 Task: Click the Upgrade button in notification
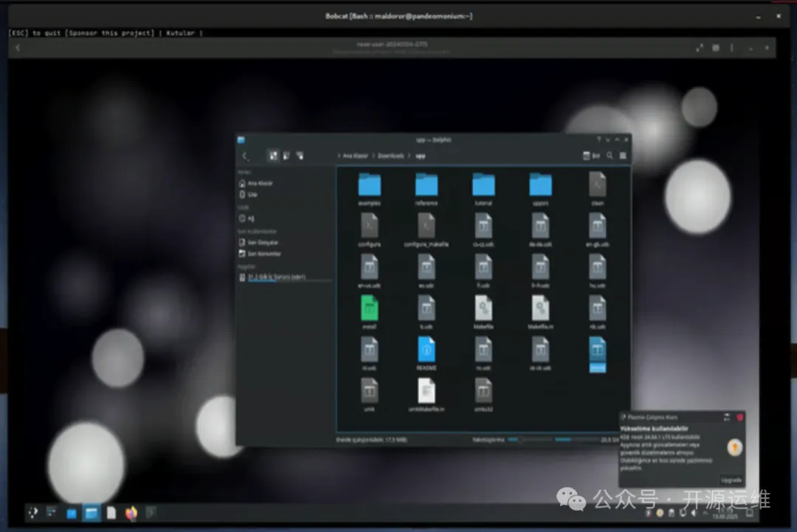[731, 480]
